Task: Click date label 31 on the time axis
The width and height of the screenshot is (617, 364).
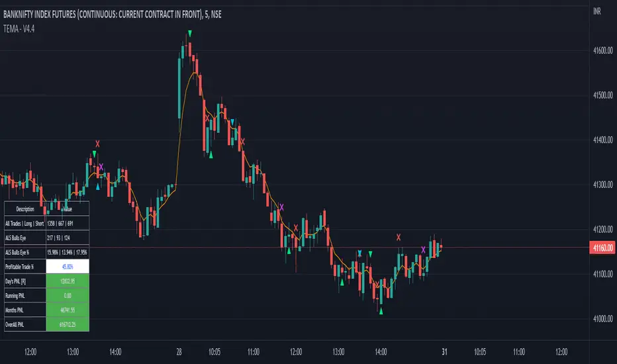Action: tap(444, 352)
